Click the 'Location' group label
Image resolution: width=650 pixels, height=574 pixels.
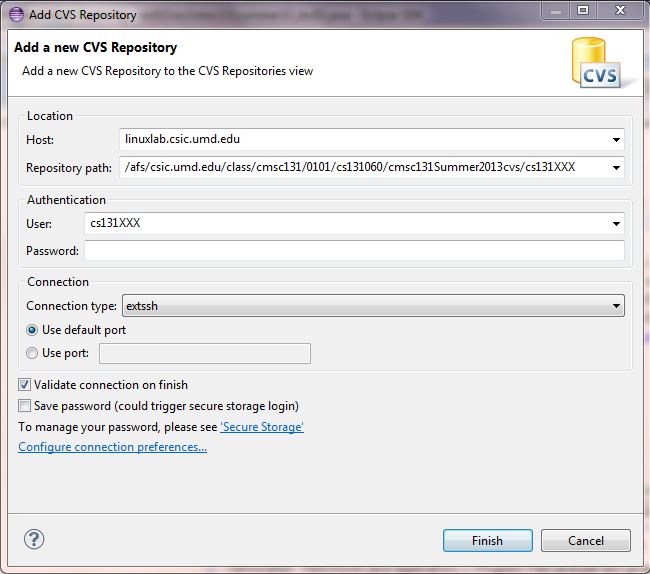click(50, 116)
